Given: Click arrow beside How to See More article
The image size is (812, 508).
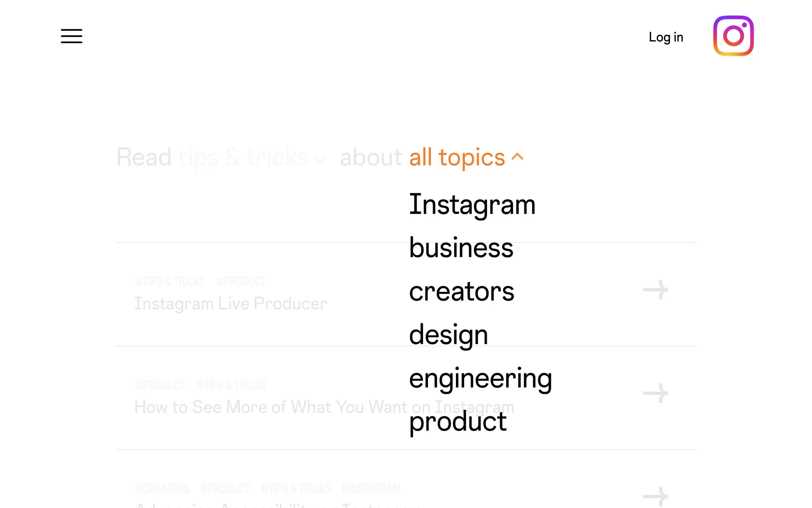Looking at the screenshot, I should click(656, 394).
